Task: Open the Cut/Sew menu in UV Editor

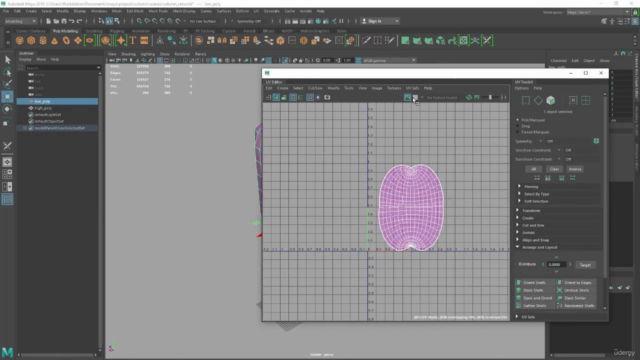Action: (315, 88)
